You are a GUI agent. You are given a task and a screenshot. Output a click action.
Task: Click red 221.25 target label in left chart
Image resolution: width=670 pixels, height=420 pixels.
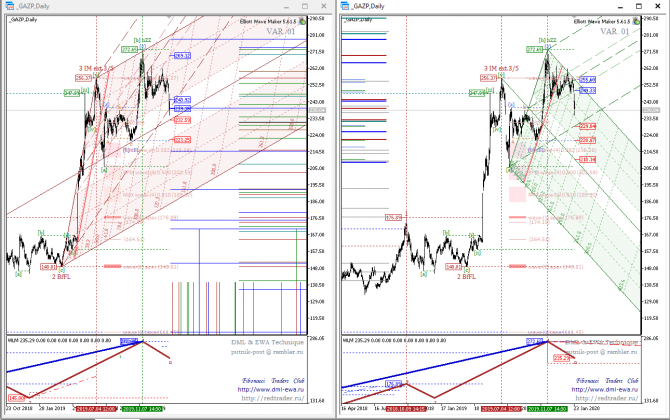182,140
